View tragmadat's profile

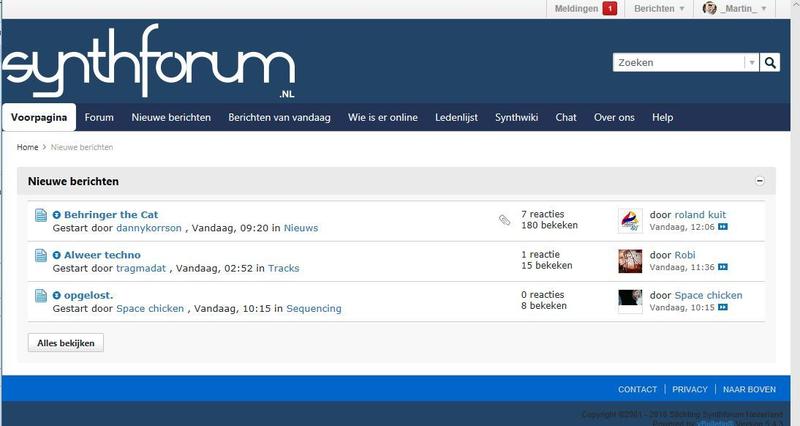click(141, 268)
